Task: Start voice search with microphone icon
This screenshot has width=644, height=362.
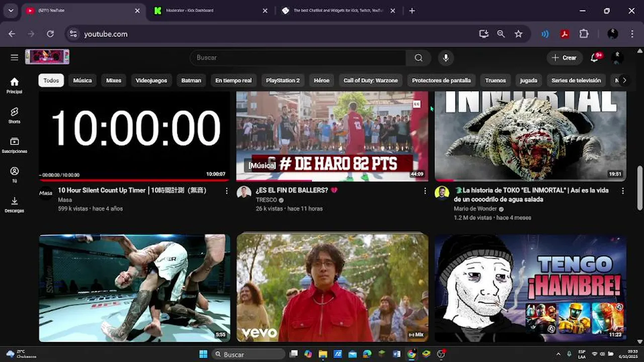Action: [445, 58]
